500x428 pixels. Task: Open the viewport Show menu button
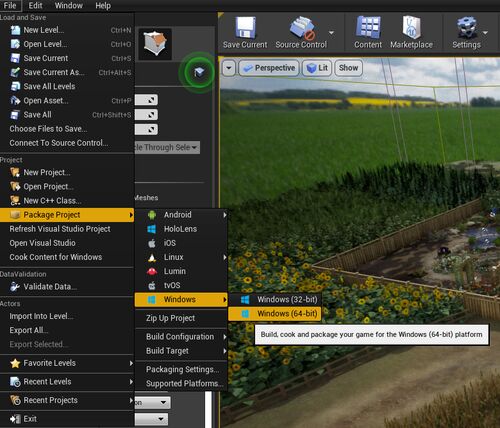348,68
